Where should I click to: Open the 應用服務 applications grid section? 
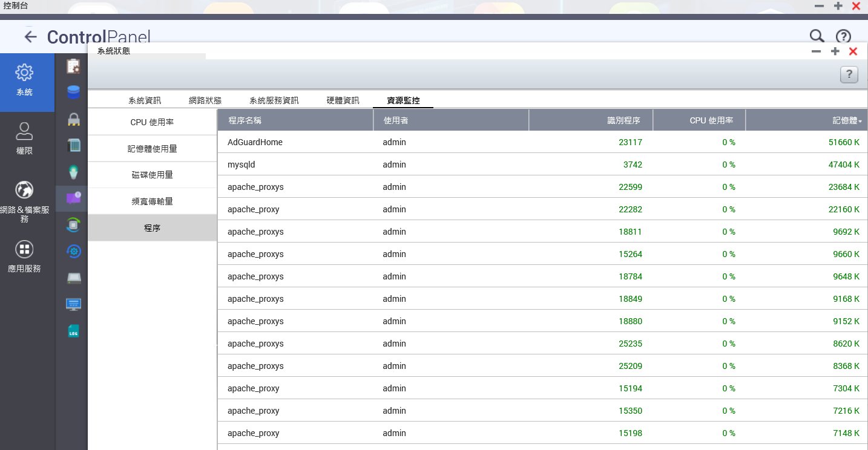(x=24, y=257)
